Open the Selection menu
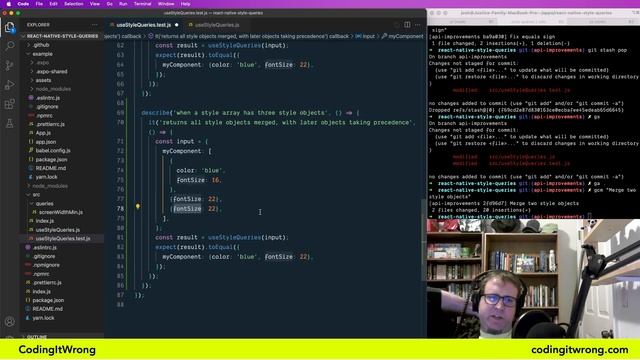The height and width of the screenshot is (360, 640). point(74,4)
